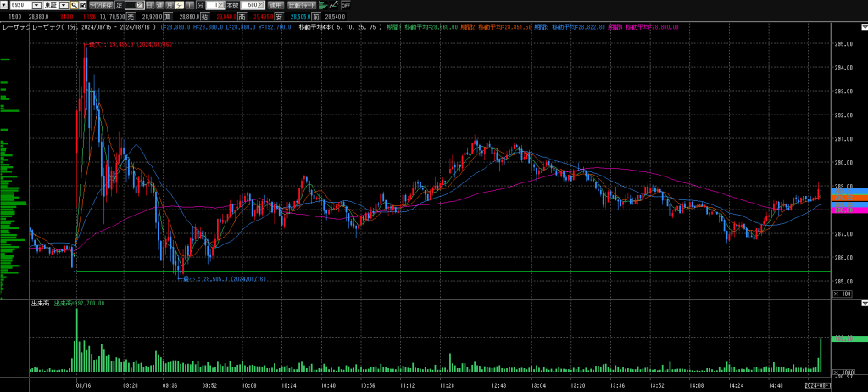The width and height of the screenshot is (868, 392).
Task: Click the checkmark icon next to the search icon
Action: [x=85, y=5]
